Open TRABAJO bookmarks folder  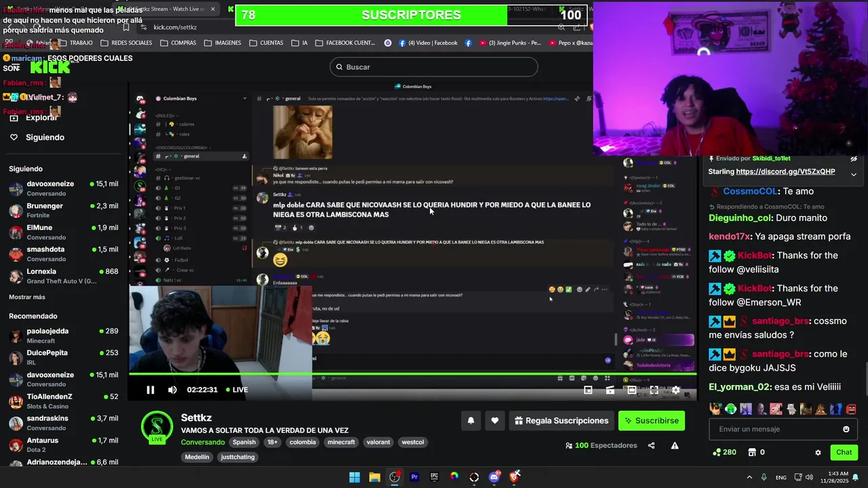point(75,43)
